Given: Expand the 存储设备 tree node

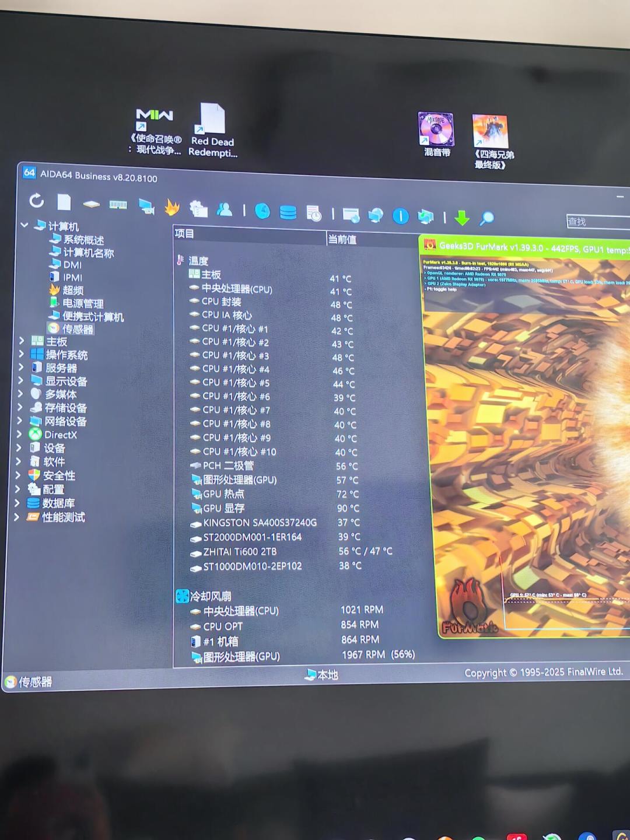Looking at the screenshot, I should [20, 407].
